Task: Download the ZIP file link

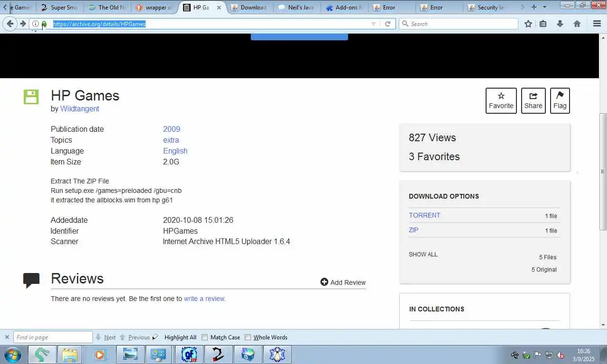Action: pos(414,230)
